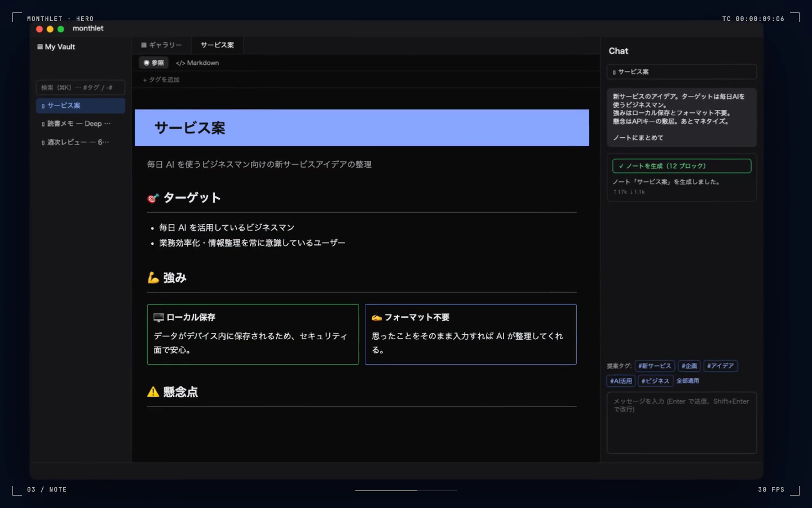Click the ギャラリー tab grid icon

tap(144, 45)
